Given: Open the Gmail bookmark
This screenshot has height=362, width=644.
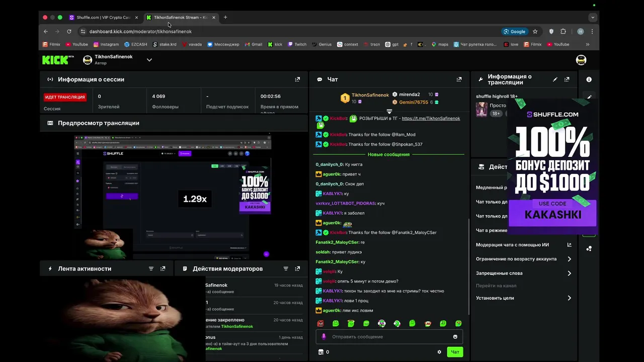Looking at the screenshot, I should (254, 44).
